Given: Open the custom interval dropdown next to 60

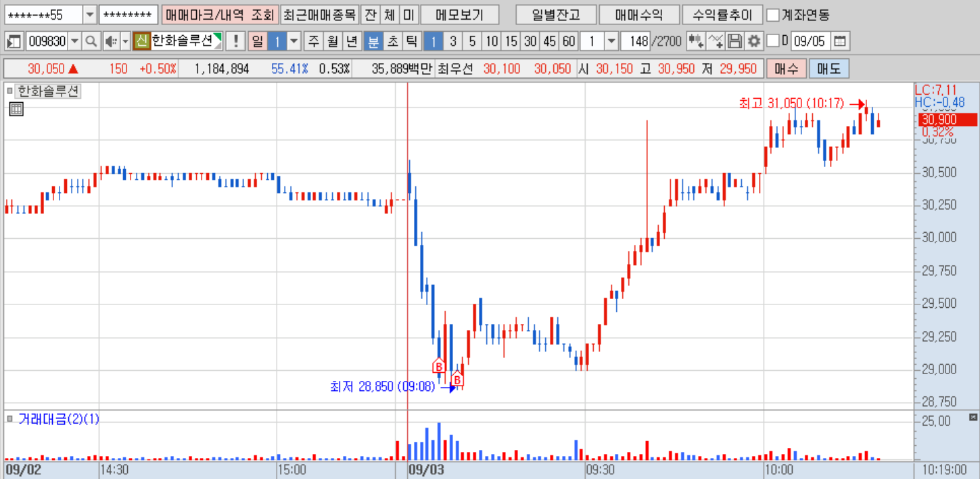Looking at the screenshot, I should pyautogui.click(x=611, y=41).
